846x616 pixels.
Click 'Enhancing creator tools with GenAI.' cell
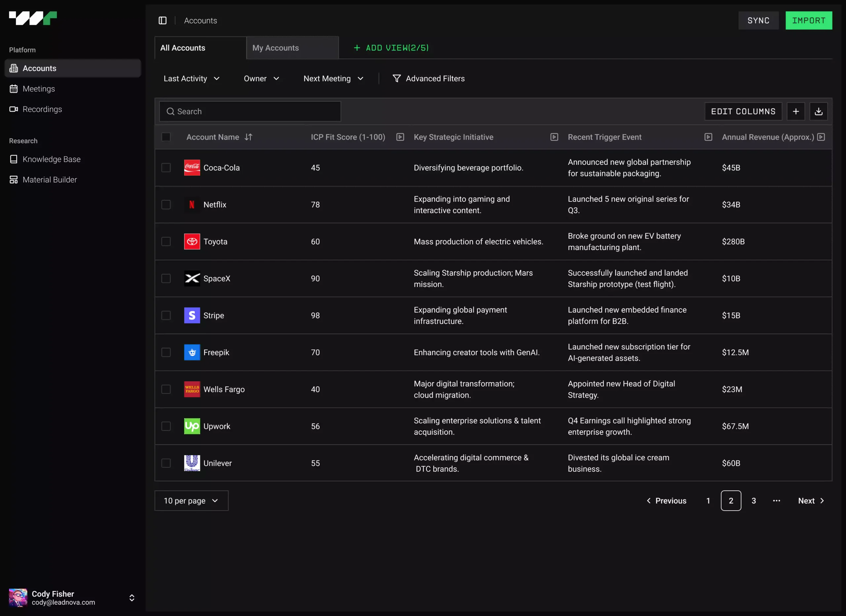476,352
